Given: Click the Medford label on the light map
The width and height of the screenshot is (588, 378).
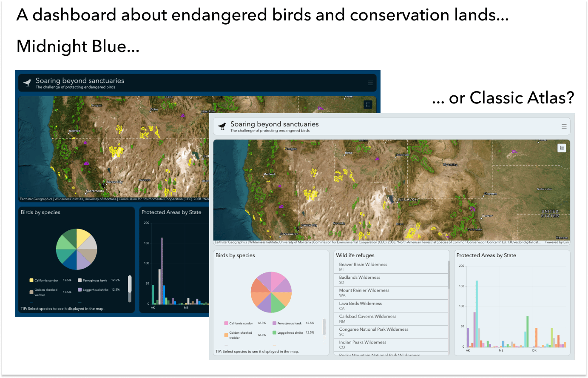Looking at the screenshot, I should [x=269, y=174].
